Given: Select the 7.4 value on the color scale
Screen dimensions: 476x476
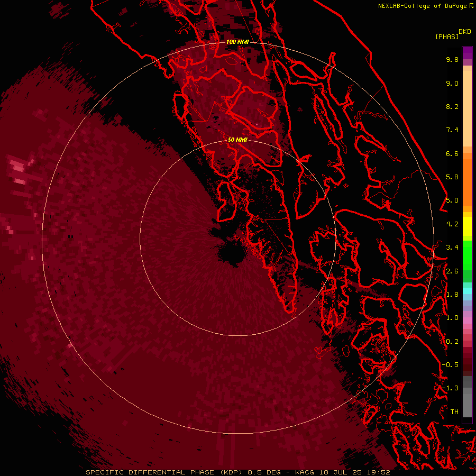Looking at the screenshot, I should [x=452, y=130].
